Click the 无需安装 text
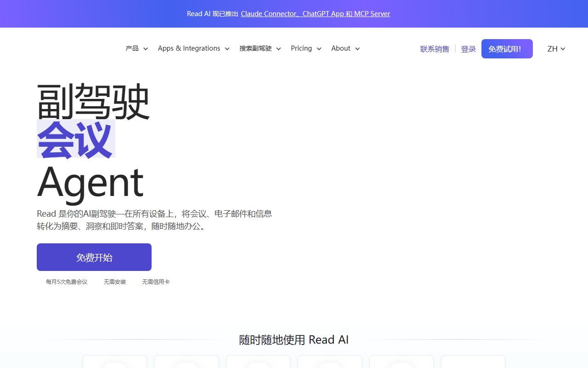 pos(115,282)
